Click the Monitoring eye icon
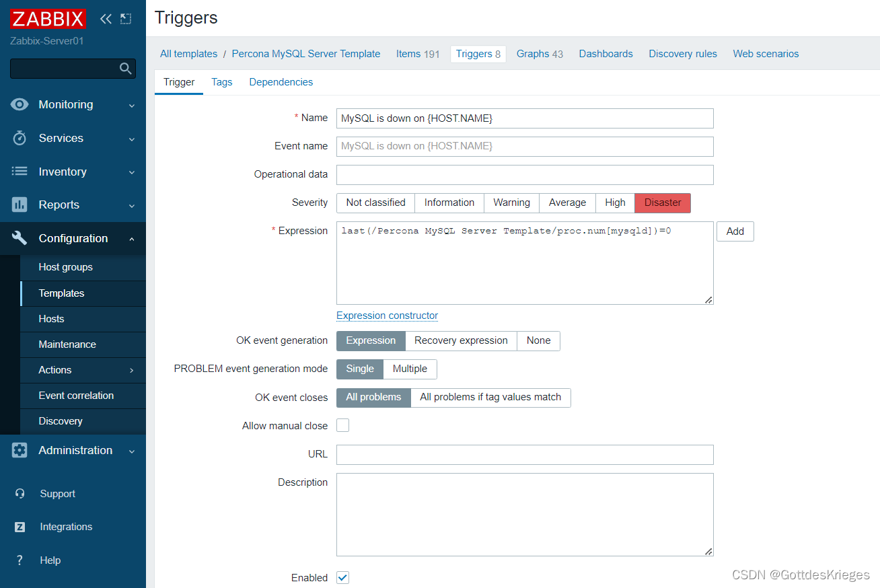The width and height of the screenshot is (880, 588). [x=20, y=104]
